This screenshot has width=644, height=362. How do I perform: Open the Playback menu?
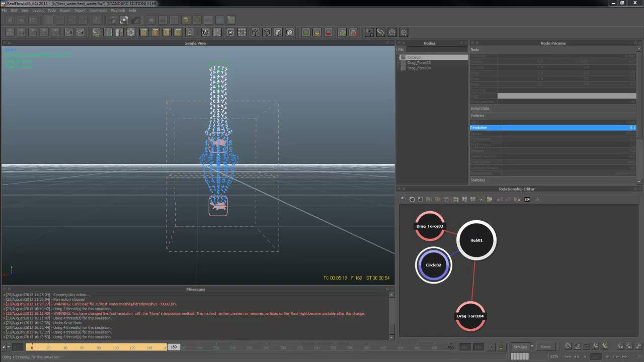pyautogui.click(x=117, y=11)
